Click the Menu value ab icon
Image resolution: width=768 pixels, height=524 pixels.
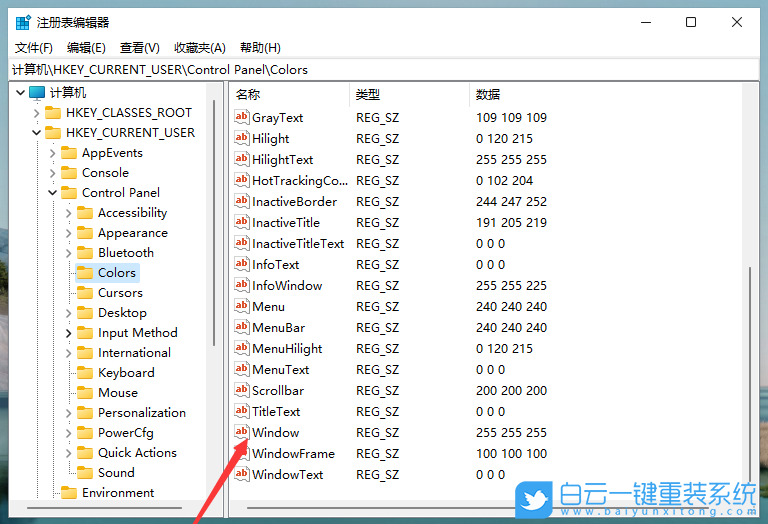(x=241, y=307)
